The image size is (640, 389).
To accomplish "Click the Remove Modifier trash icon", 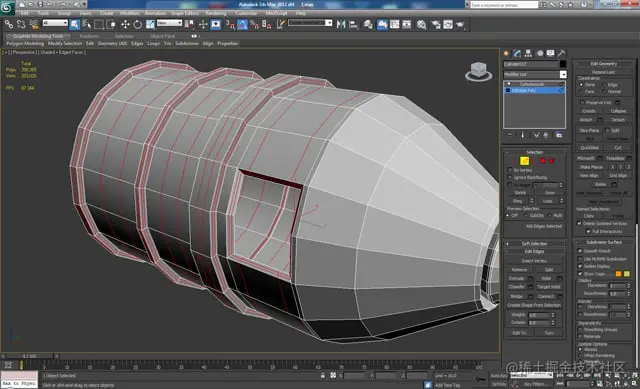I will (x=546, y=135).
